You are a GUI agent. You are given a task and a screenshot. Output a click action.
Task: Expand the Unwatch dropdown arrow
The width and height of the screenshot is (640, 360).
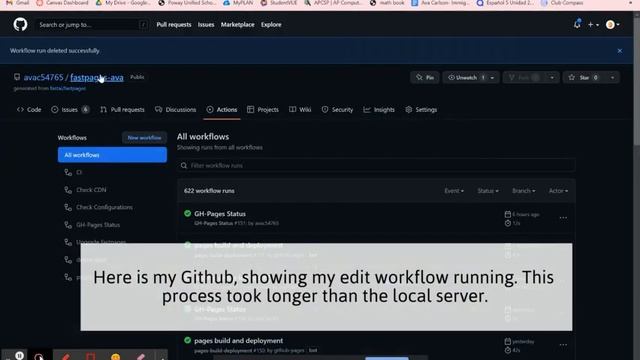click(493, 78)
